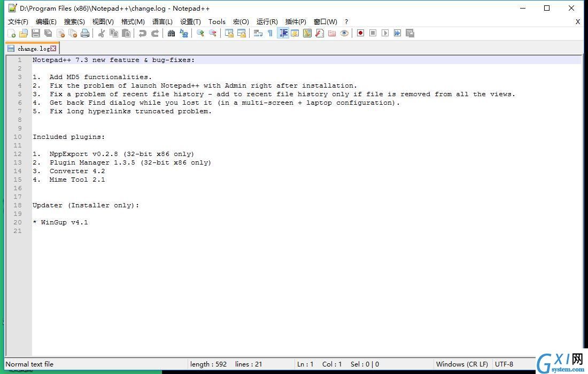Run macro multiple times icon
The height and width of the screenshot is (374, 588).
(x=398, y=33)
